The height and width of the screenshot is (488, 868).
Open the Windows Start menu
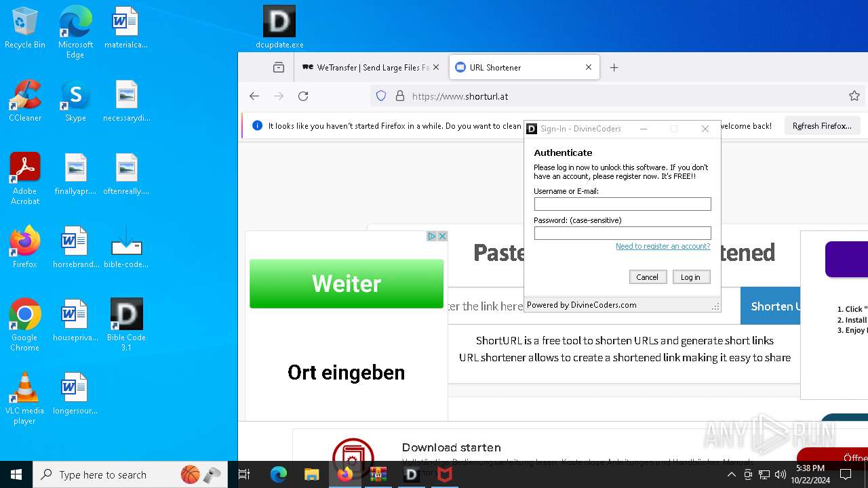16,475
